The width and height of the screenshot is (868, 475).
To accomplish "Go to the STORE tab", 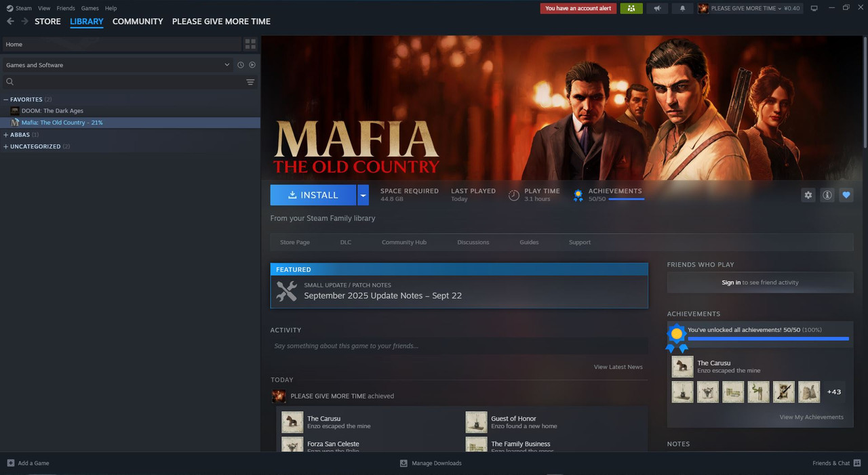I will tap(47, 22).
